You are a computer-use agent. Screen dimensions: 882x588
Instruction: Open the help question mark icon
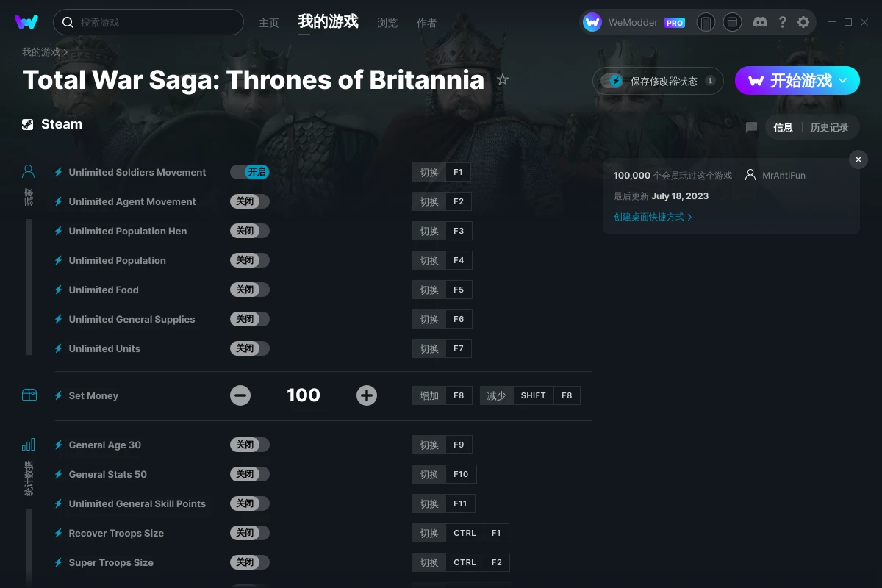pyautogui.click(x=783, y=22)
